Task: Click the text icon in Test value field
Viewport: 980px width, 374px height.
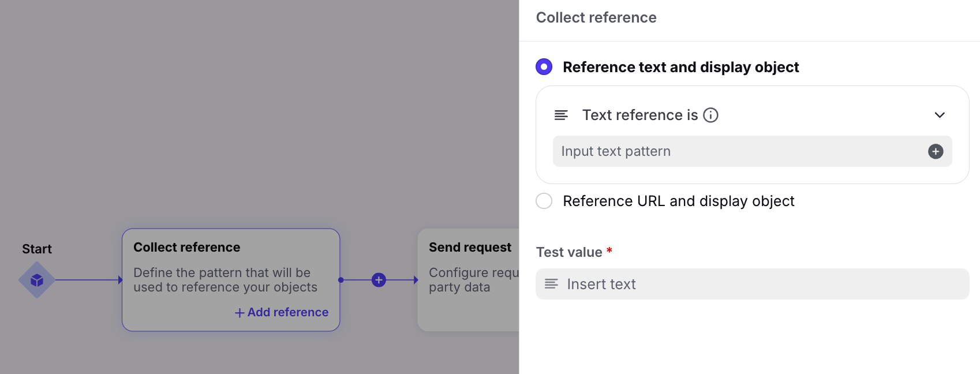Action: (x=551, y=284)
